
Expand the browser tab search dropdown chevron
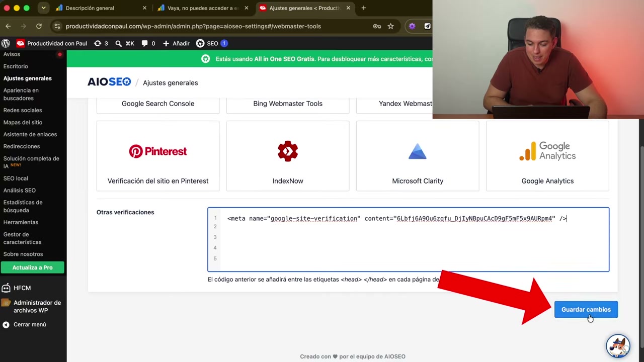(x=43, y=8)
